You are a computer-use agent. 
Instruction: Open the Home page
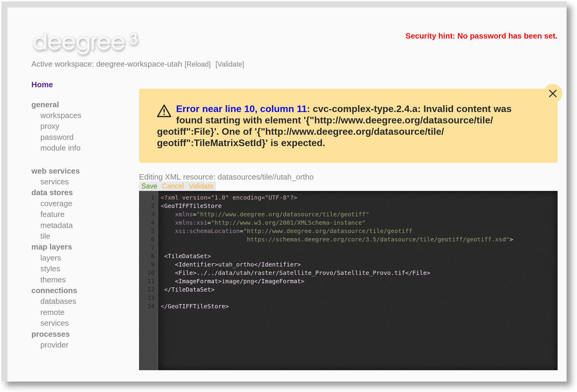tap(42, 85)
